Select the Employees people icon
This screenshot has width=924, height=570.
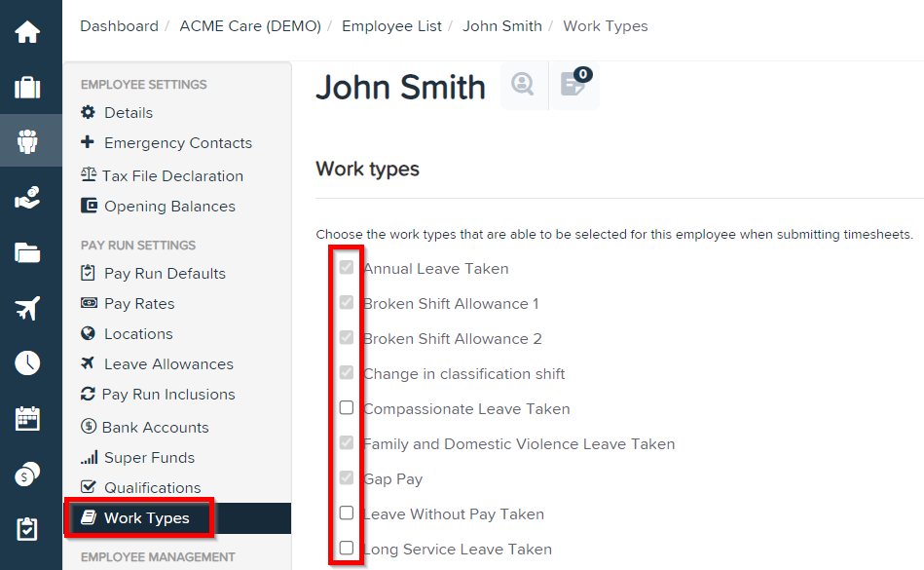click(28, 141)
